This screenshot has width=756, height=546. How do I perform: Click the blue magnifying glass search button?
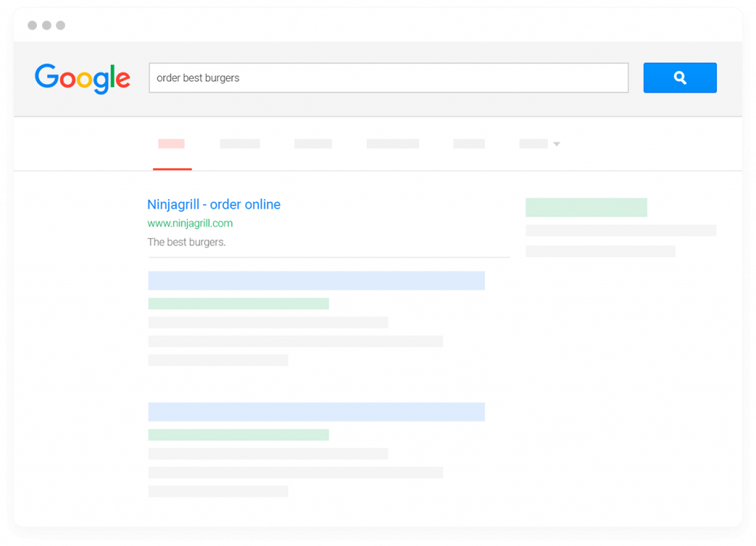pyautogui.click(x=680, y=77)
